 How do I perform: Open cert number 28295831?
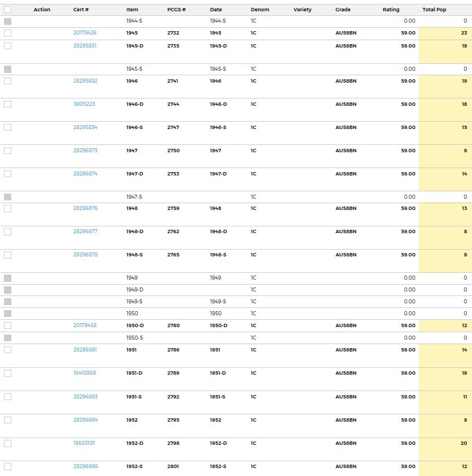85,45
